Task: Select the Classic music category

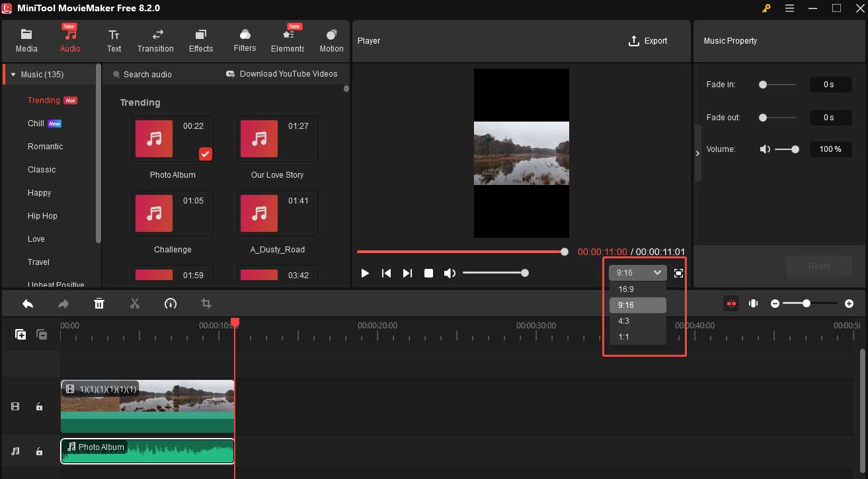Action: tap(42, 170)
